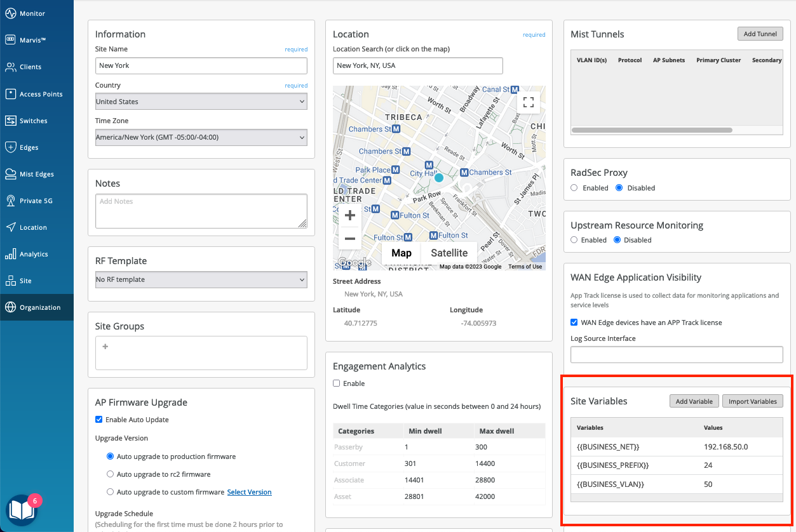
Task: Click the Switches icon in sidebar
Action: click(10, 121)
